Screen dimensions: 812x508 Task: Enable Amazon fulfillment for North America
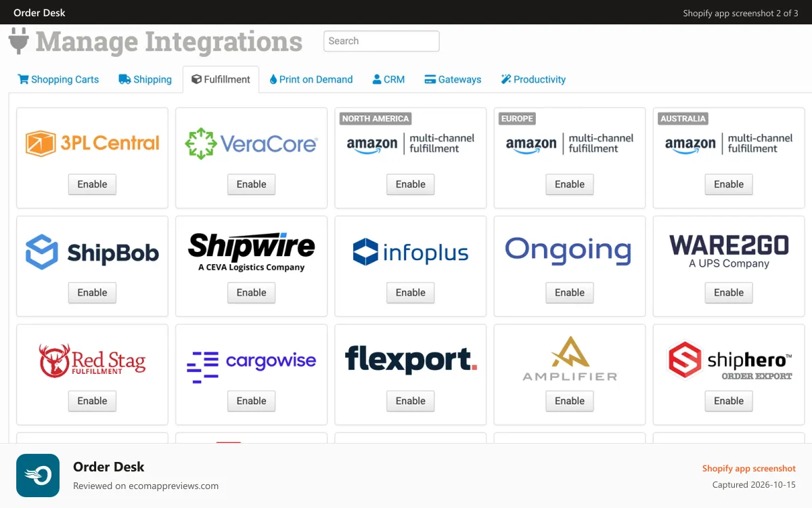410,184
